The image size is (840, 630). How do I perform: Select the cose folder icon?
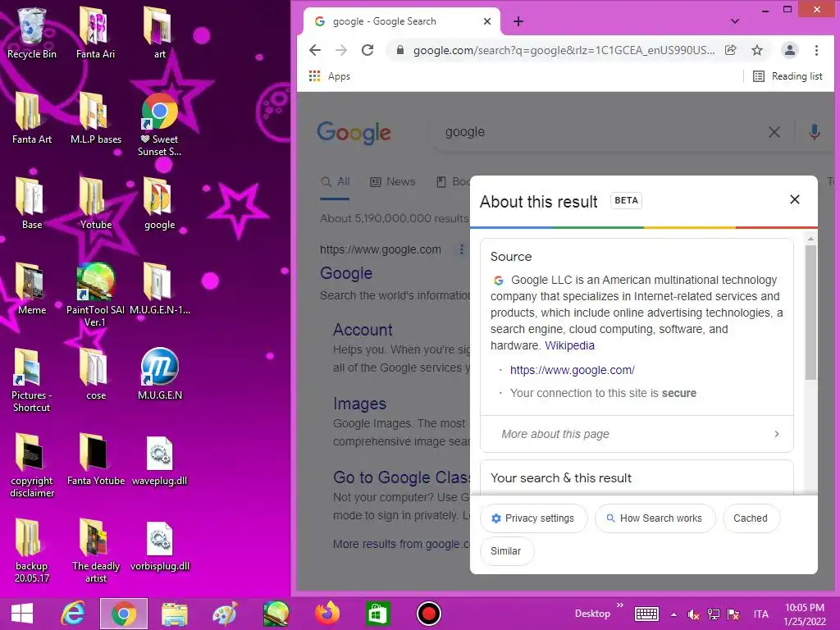[x=95, y=374]
